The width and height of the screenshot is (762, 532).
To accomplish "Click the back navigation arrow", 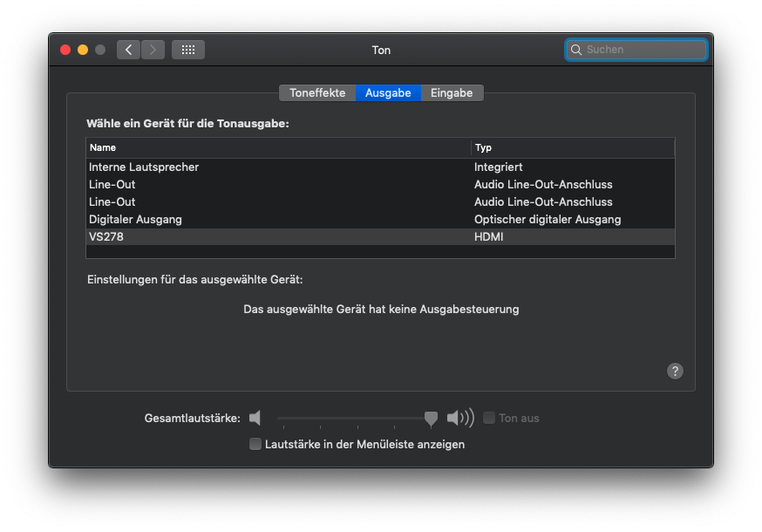I will click(129, 50).
